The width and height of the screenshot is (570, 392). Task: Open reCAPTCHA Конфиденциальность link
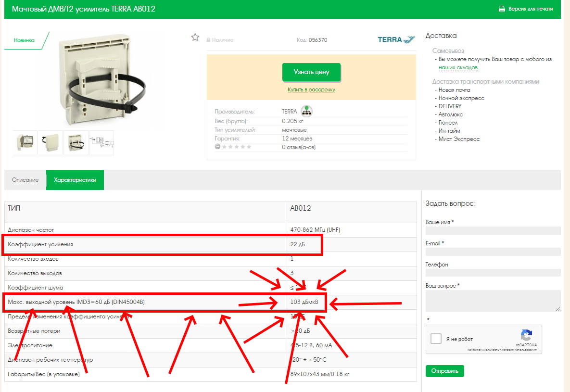click(x=482, y=350)
